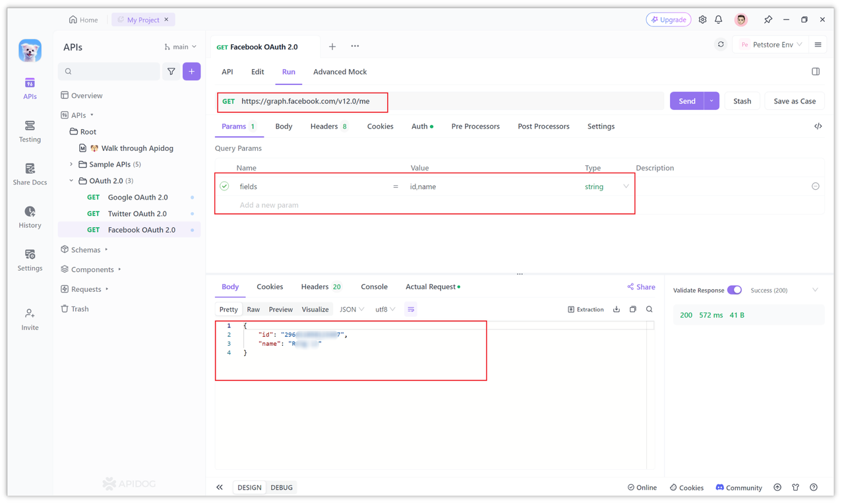Image resolution: width=844 pixels, height=504 pixels.
Task: Click the refresh environment icon
Action: (721, 45)
